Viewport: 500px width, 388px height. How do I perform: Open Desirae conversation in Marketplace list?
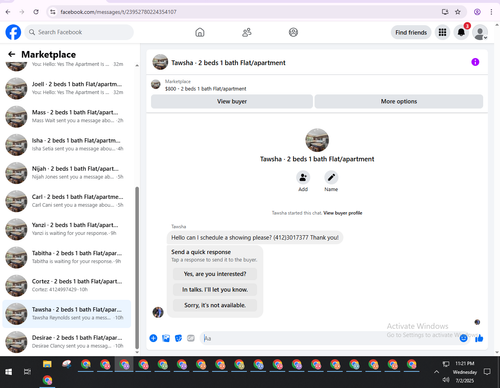pos(67,342)
